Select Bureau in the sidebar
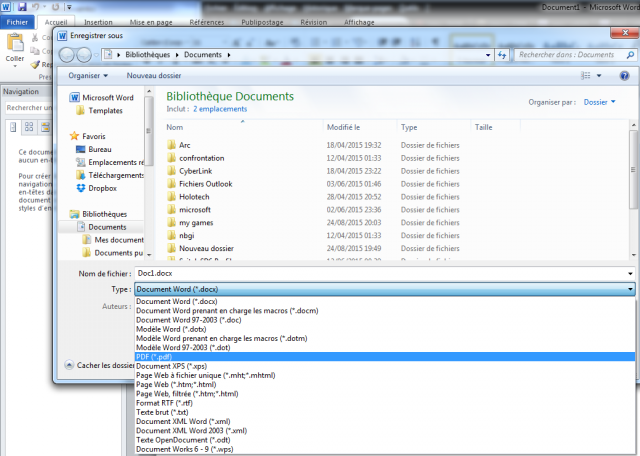This screenshot has height=456, width=640. click(x=93, y=149)
